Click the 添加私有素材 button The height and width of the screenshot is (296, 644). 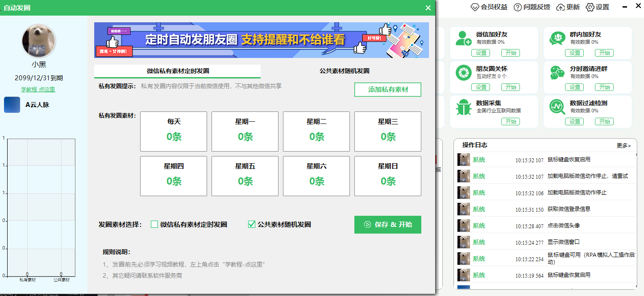point(387,90)
